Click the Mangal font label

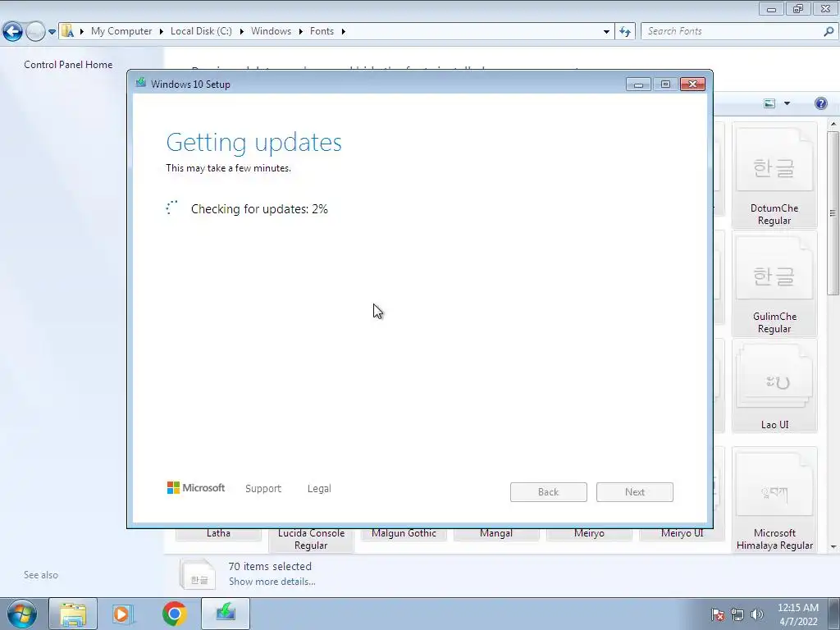click(496, 533)
